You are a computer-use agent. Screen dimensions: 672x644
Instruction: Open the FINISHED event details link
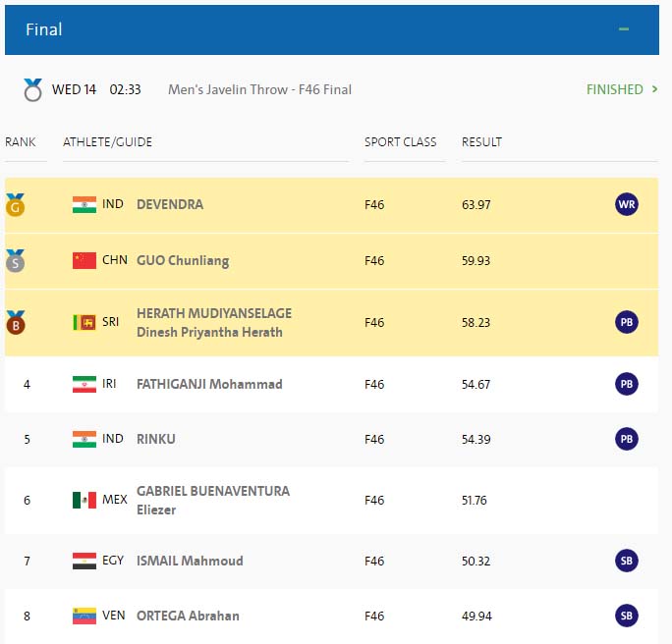coord(621,89)
